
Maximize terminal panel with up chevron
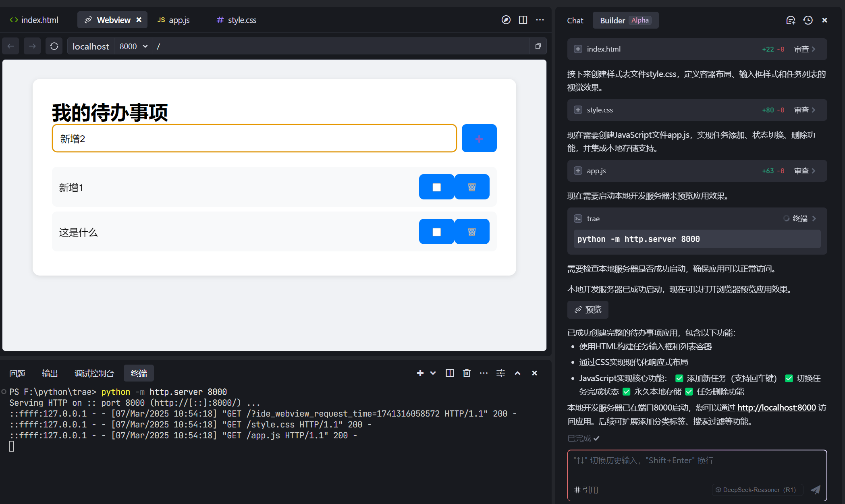tap(517, 373)
